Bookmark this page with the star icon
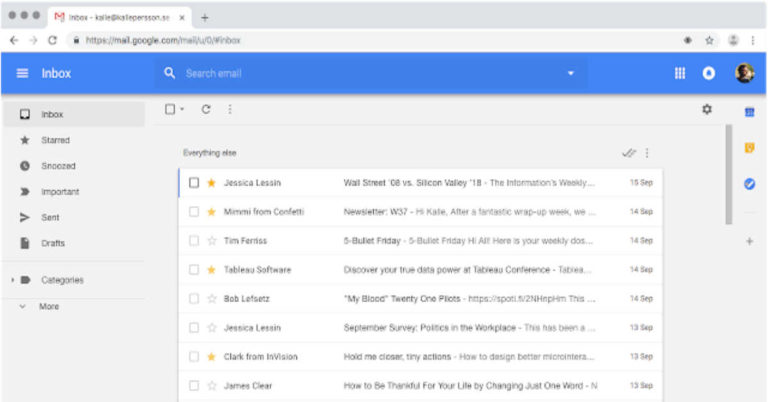 [709, 41]
